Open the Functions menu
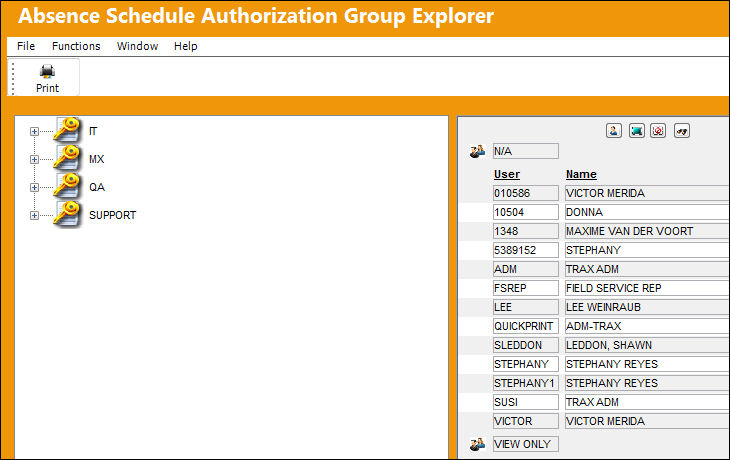This screenshot has height=460, width=730. 76,46
